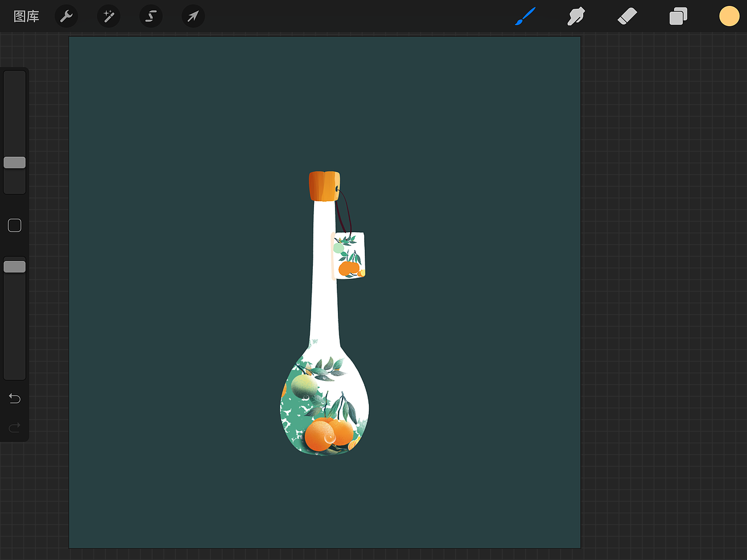This screenshot has height=560, width=747.
Task: Redo the last undone action
Action: pos(15,428)
